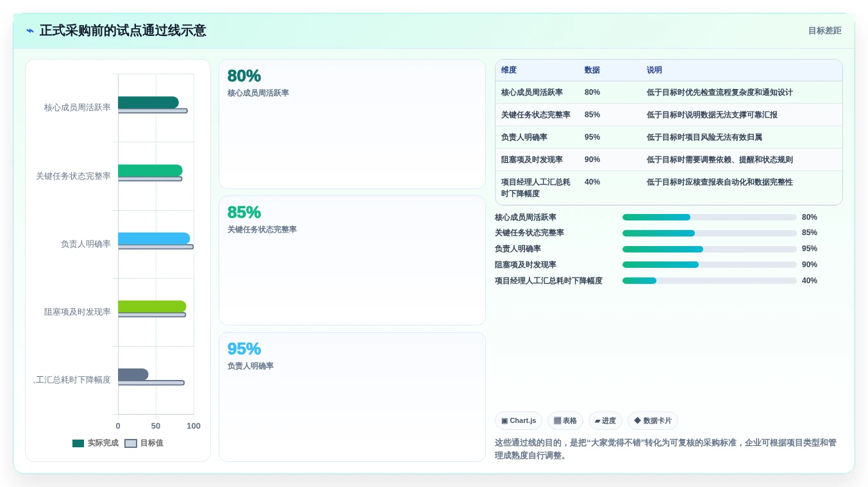
Task: Click the dark teal 核心成员周活跃率 chart bar
Action: [x=148, y=103]
